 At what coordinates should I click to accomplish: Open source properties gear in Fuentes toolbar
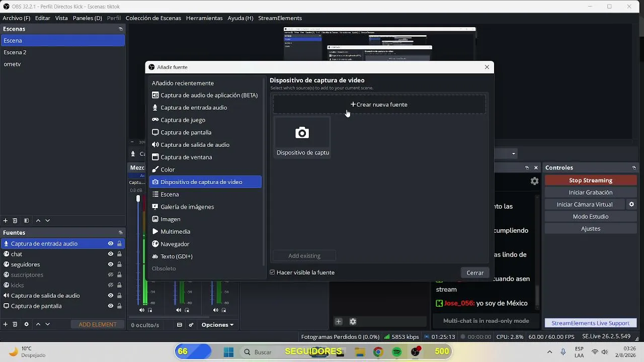27,324
